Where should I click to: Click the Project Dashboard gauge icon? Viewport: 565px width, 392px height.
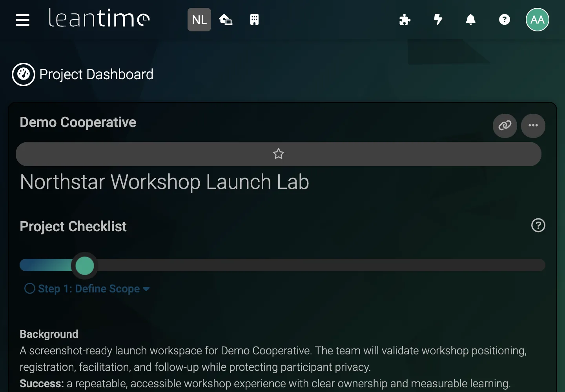tap(24, 74)
